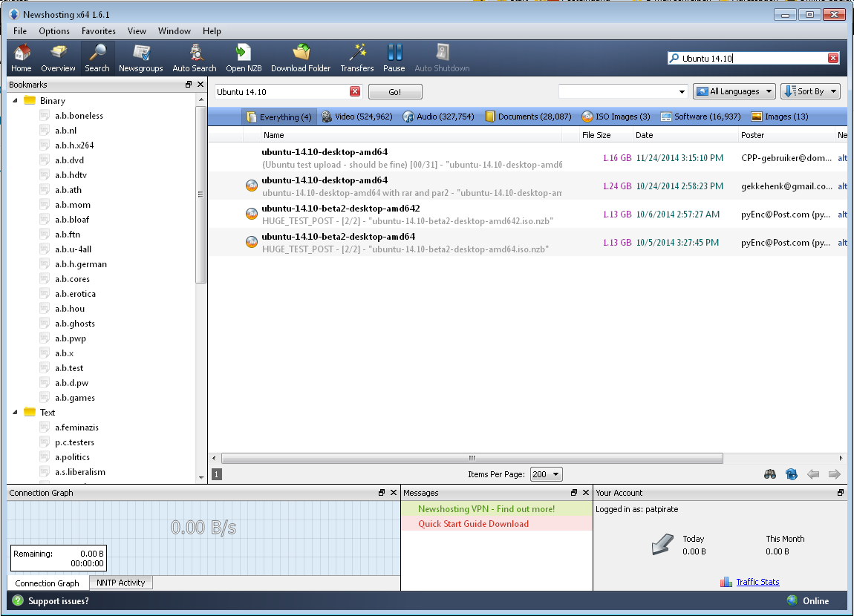Pause downloads with the Pause icon
This screenshot has width=854, height=616.
pos(394,58)
